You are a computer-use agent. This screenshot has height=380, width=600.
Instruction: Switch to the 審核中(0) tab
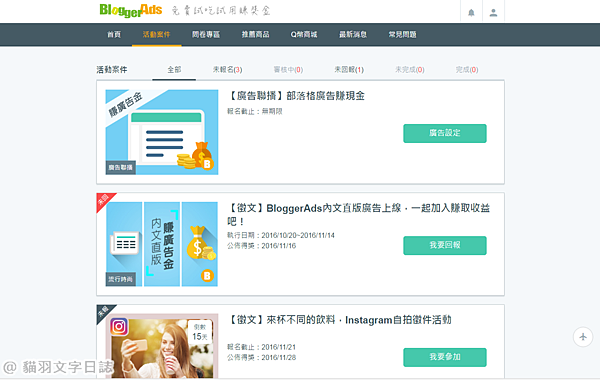tap(288, 70)
